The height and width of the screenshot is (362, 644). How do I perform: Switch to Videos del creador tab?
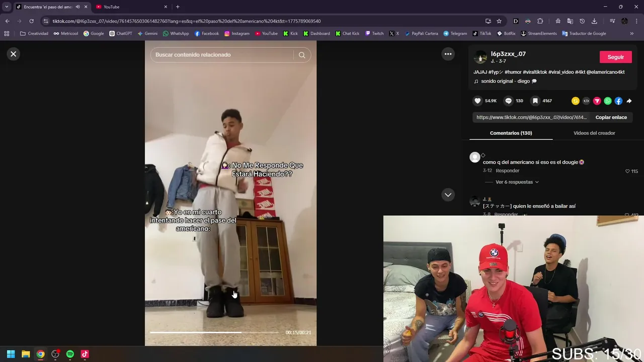click(x=594, y=133)
